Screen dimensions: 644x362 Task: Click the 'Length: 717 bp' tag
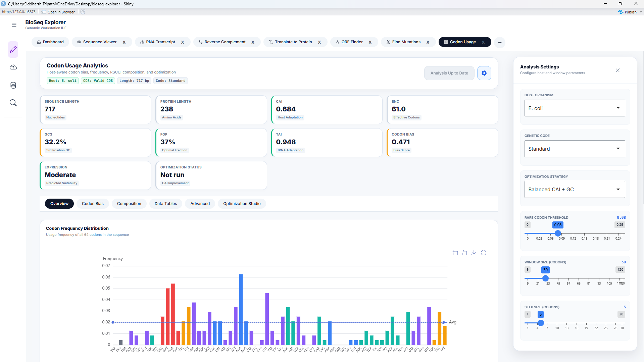[x=134, y=81]
